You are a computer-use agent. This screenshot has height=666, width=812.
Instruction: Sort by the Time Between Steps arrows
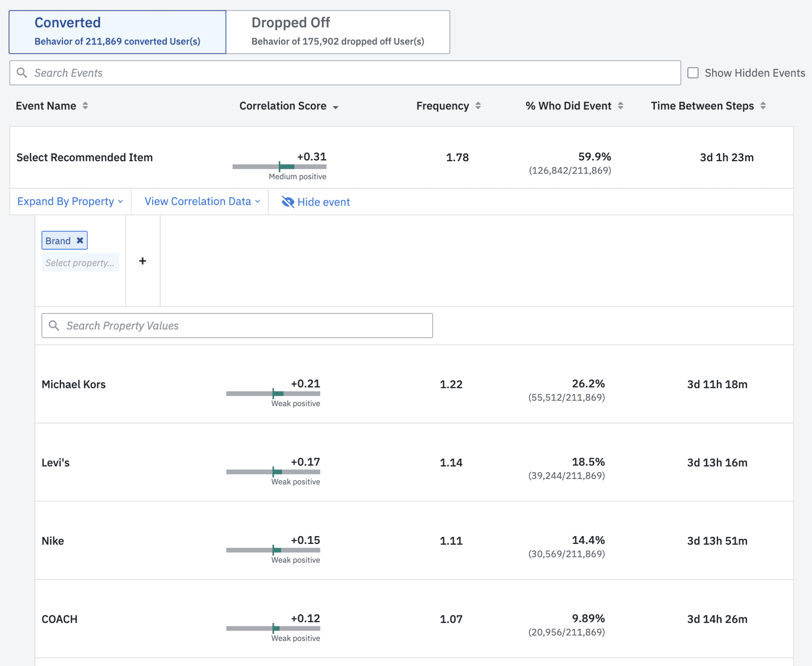pos(762,106)
